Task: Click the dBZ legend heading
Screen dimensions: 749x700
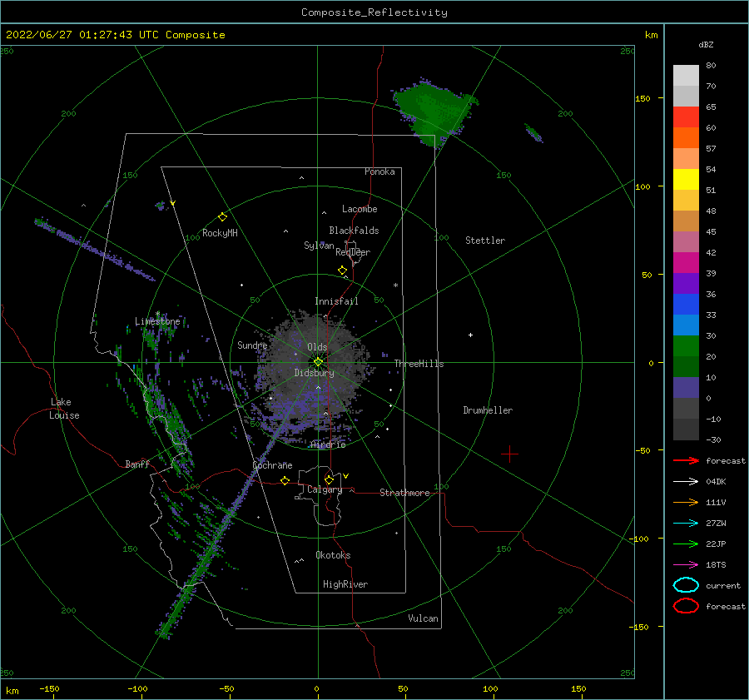Action: pos(706,45)
